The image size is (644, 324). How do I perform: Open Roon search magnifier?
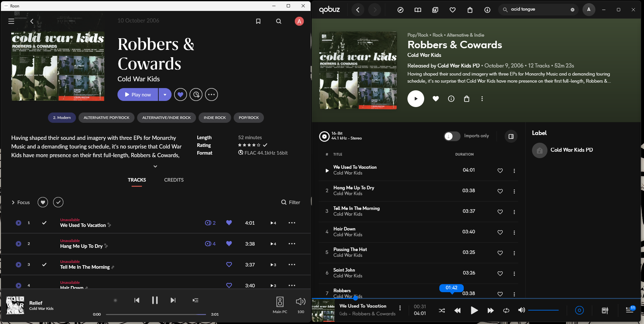279,21
